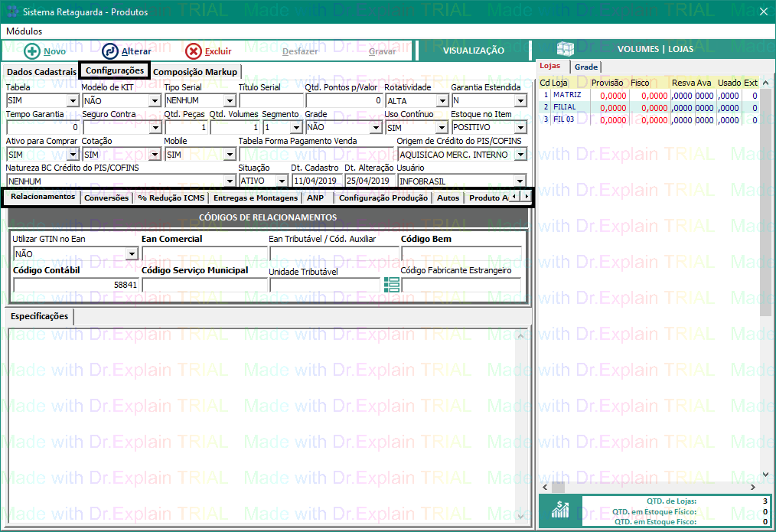Open the Cotação dropdown

(x=155, y=155)
